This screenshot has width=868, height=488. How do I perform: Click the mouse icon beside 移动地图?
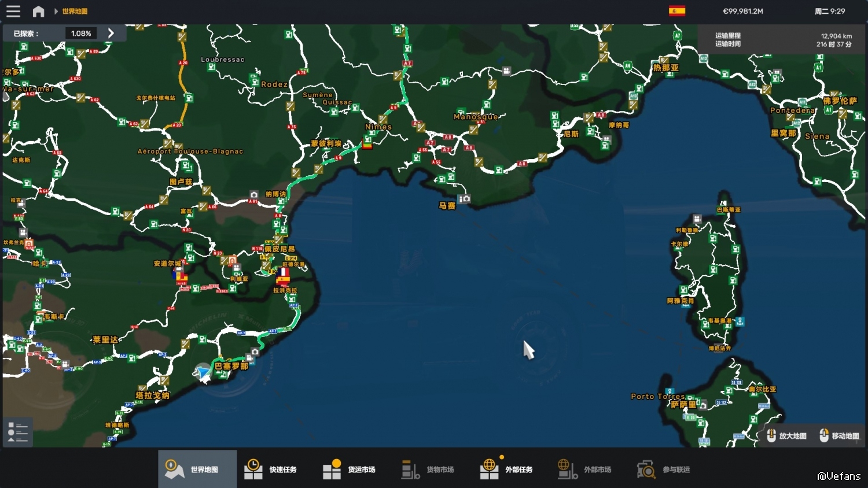[824, 435]
